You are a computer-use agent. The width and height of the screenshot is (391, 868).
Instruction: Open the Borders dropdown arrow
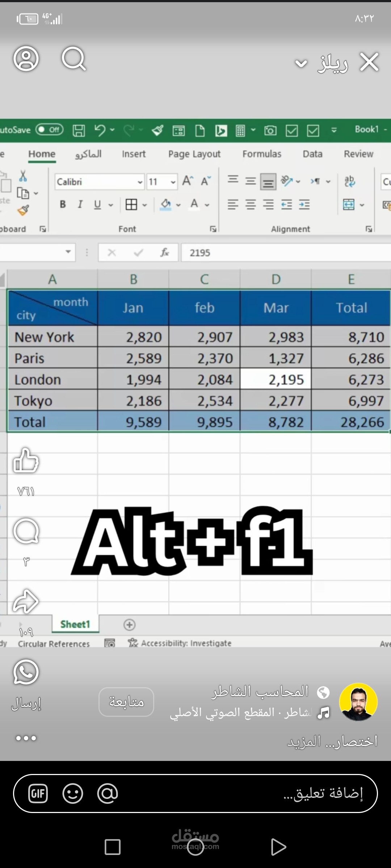click(x=144, y=205)
